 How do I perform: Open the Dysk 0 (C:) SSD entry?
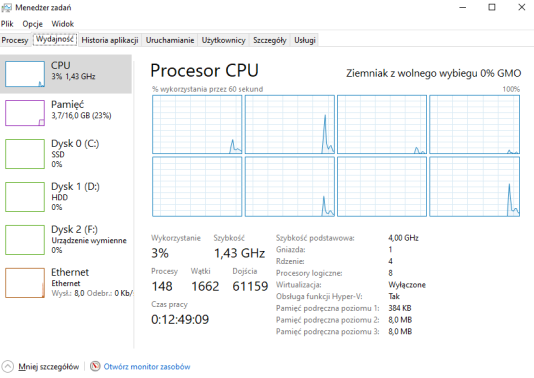pyautogui.click(x=66, y=154)
